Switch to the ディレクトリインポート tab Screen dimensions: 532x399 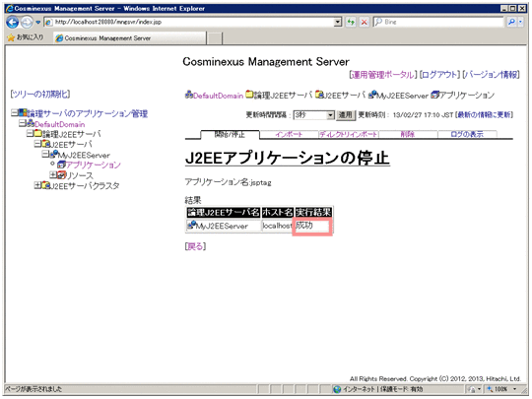click(x=349, y=134)
